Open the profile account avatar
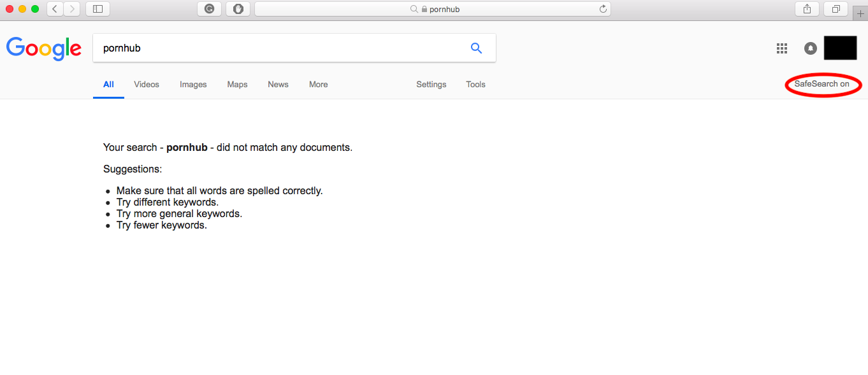This screenshot has height=375, width=868. (840, 48)
